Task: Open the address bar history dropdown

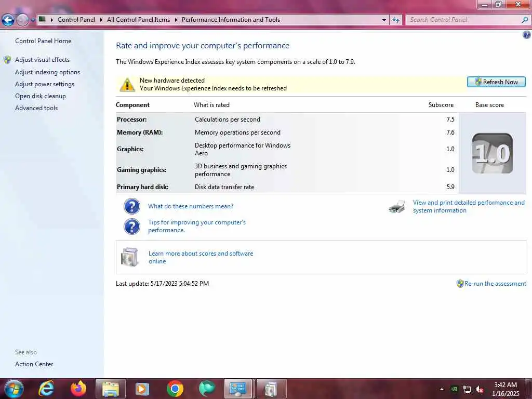Action: coord(384,20)
